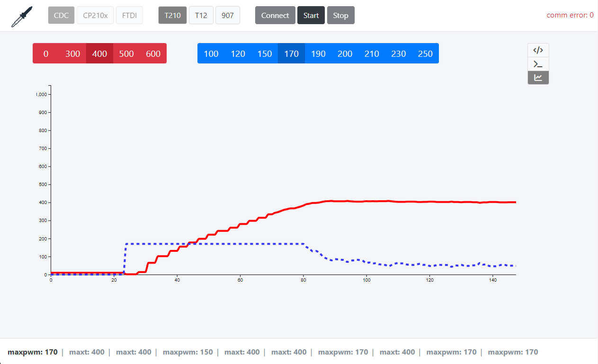The image size is (598, 364).
Task: Click the comm error counter
Action: [x=570, y=15]
